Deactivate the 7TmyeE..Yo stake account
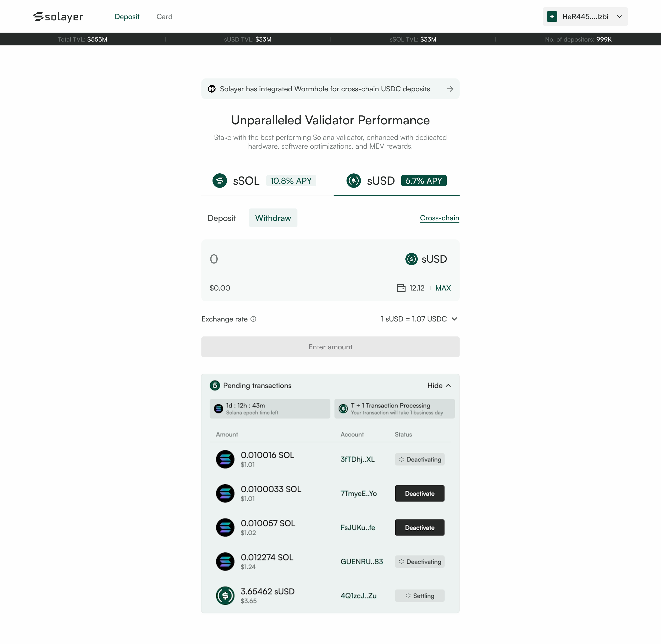The width and height of the screenshot is (661, 644). 419,494
